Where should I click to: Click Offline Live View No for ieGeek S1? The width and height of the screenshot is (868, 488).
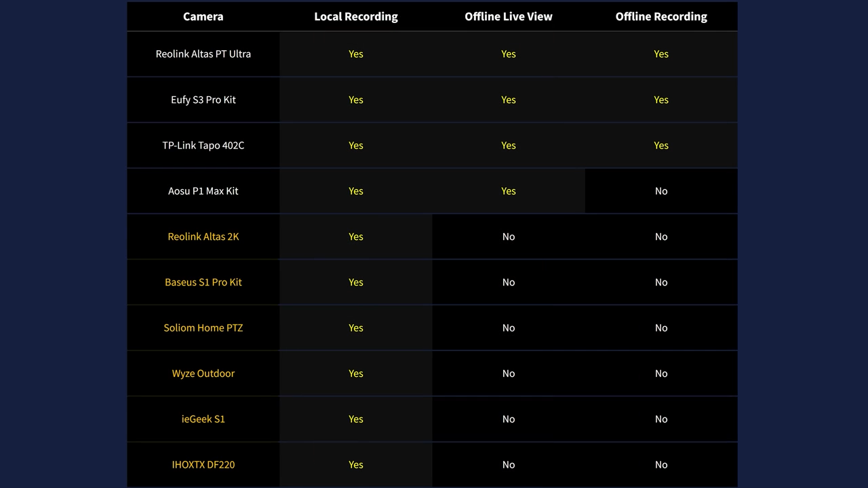(x=509, y=419)
